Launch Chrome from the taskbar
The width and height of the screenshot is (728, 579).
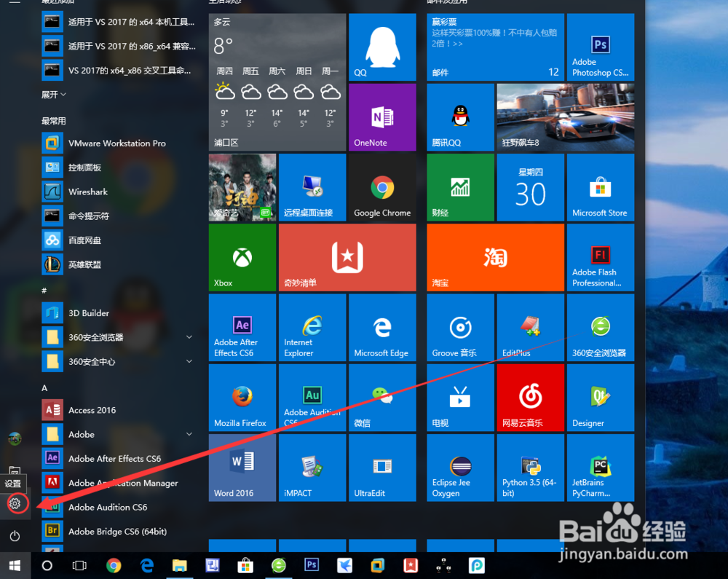[x=114, y=566]
